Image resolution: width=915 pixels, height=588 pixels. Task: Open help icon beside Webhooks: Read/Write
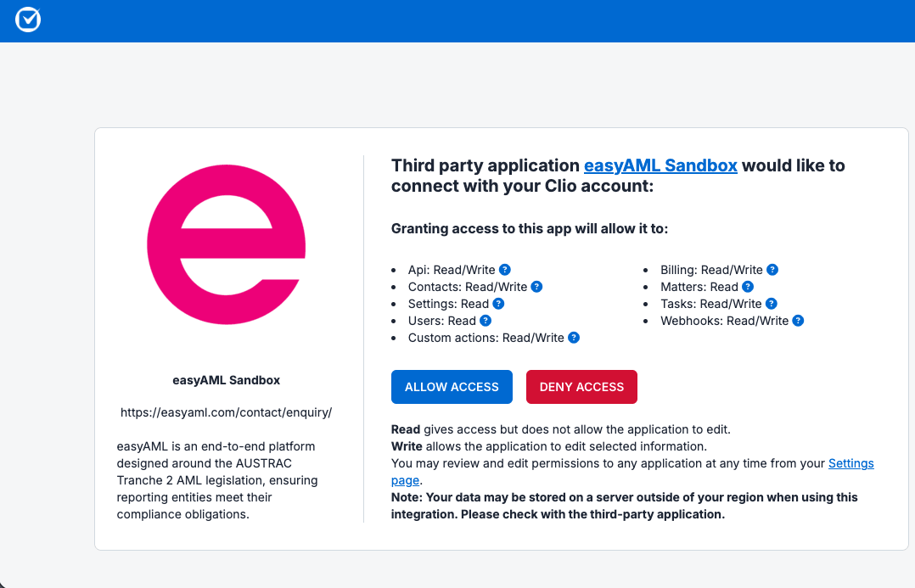[798, 320]
